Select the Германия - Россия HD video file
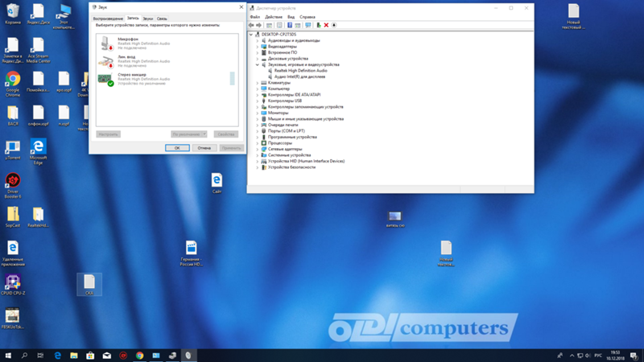This screenshot has height=362, width=644. click(191, 253)
